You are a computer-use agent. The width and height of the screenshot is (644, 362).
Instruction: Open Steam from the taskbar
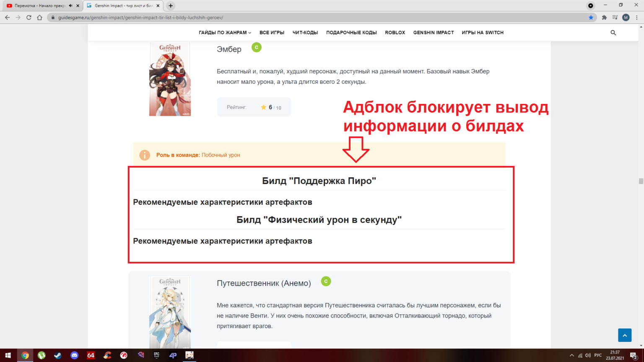(58, 355)
